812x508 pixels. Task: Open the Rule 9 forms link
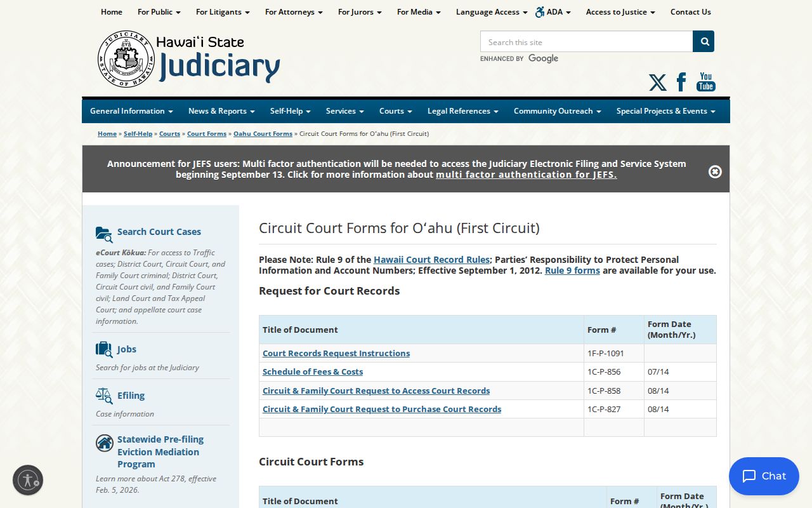coord(572,271)
